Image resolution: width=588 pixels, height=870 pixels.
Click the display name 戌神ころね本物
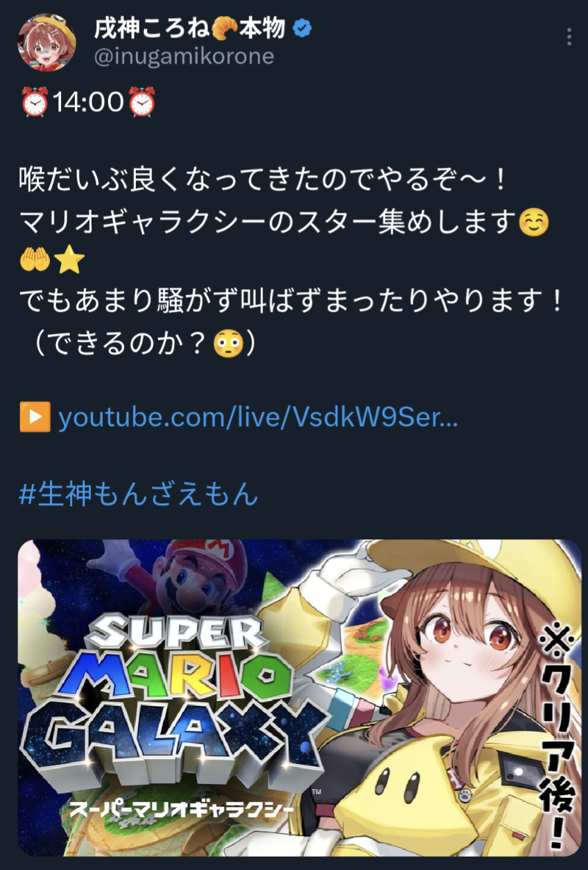(189, 28)
